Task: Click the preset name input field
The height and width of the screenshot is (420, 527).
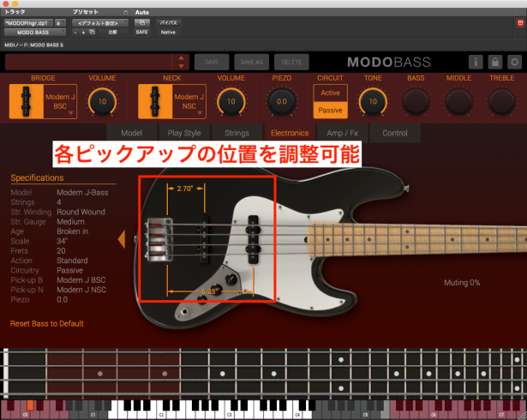Action: point(89,62)
